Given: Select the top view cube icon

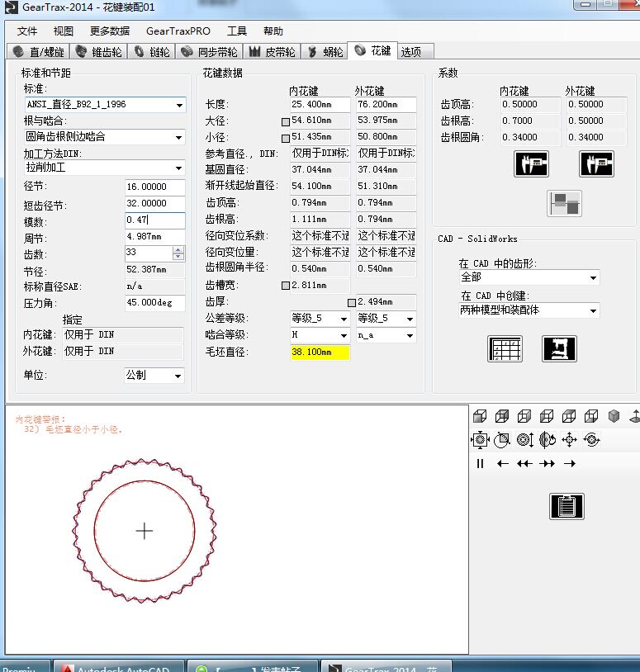Looking at the screenshot, I should point(569,416).
